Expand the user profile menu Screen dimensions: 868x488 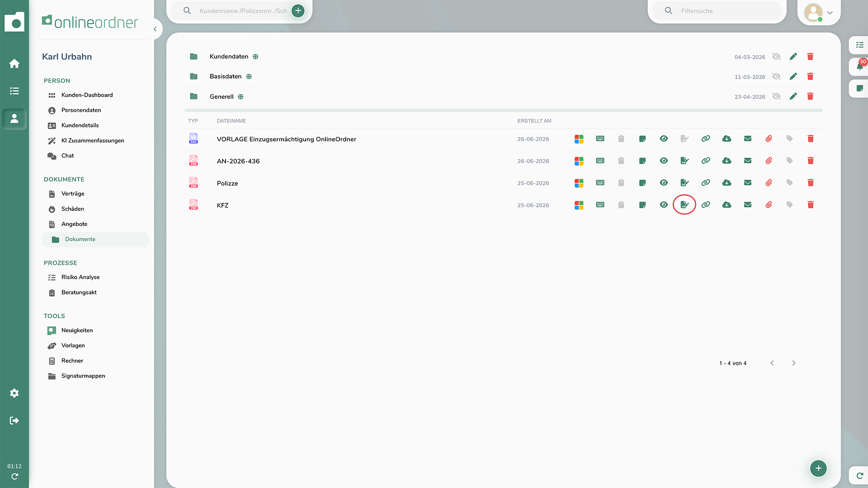pyautogui.click(x=830, y=13)
